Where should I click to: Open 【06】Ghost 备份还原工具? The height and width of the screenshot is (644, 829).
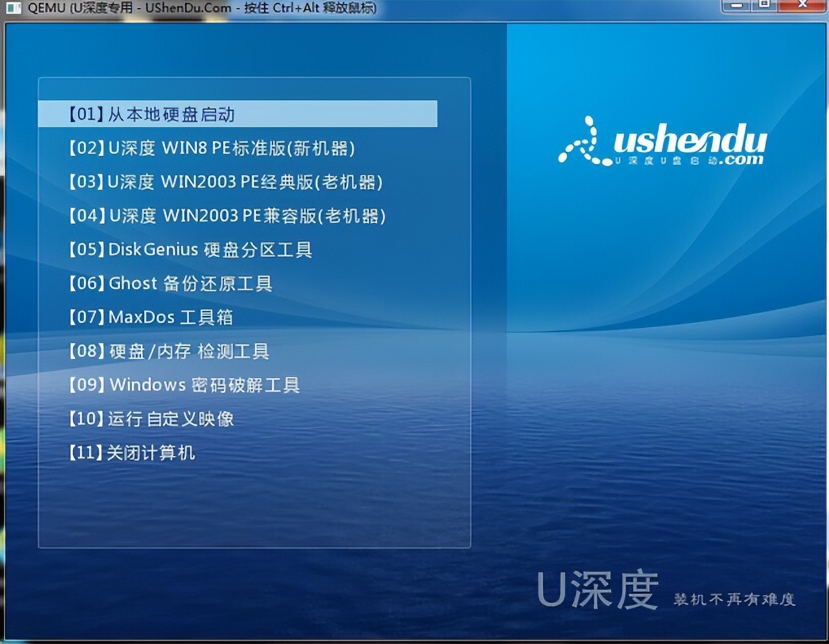coord(171,283)
